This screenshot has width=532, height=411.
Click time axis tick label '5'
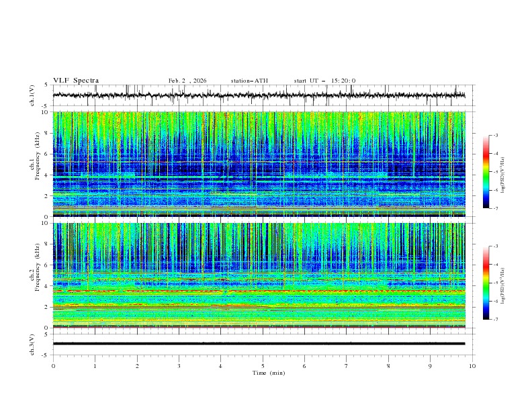click(263, 366)
